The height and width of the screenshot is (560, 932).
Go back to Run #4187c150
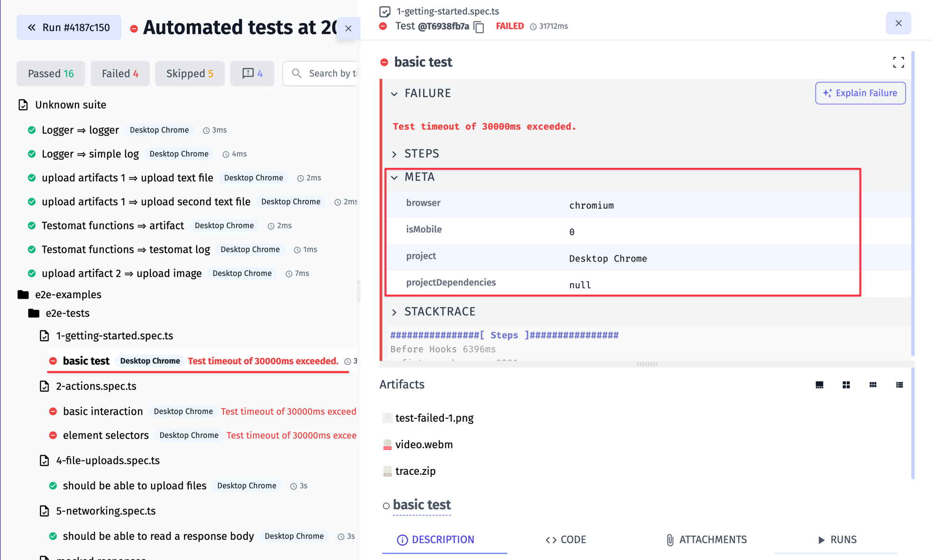[x=69, y=27]
